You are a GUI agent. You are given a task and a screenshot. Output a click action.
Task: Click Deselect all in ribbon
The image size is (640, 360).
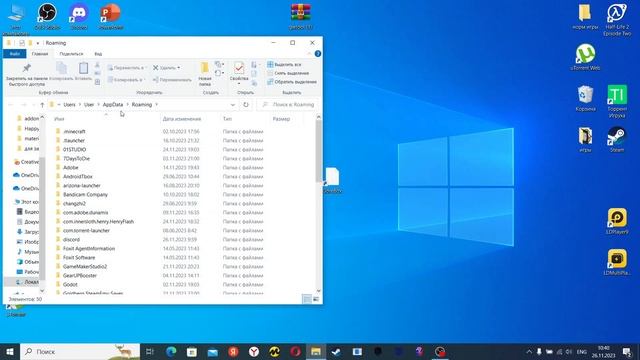coord(288,73)
